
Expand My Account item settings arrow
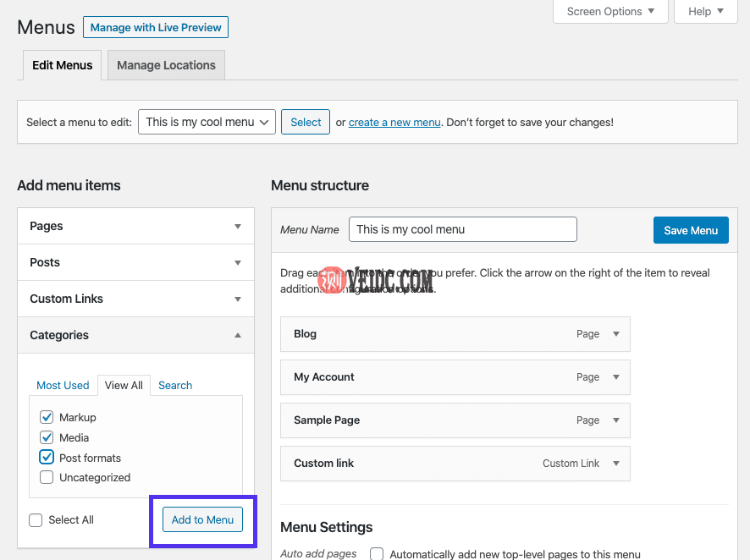tap(616, 377)
